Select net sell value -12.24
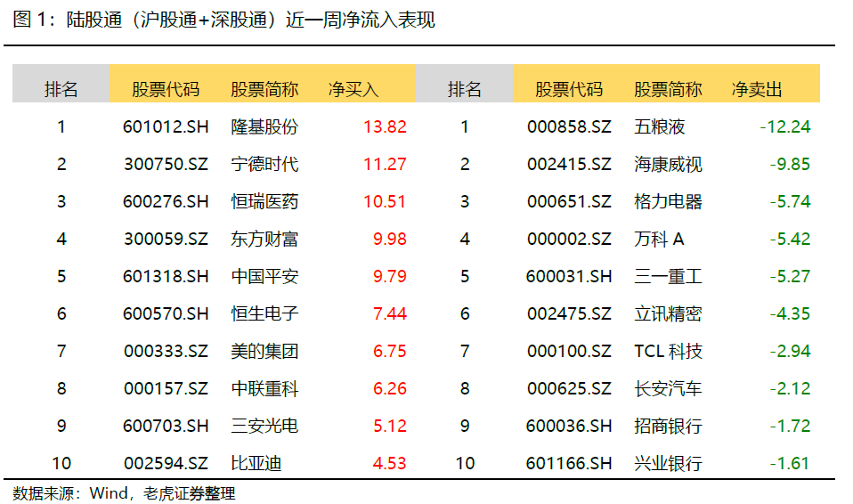Screen dimensions: 853x504 click(x=785, y=126)
